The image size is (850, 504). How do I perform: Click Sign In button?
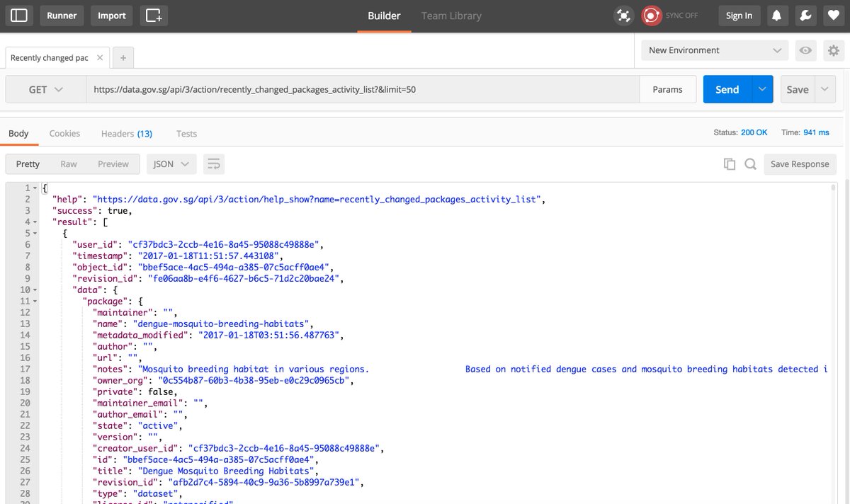click(739, 16)
